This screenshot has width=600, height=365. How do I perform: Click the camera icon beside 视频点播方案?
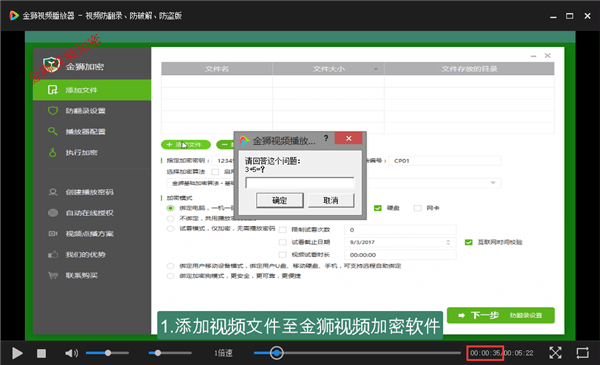coord(53,233)
